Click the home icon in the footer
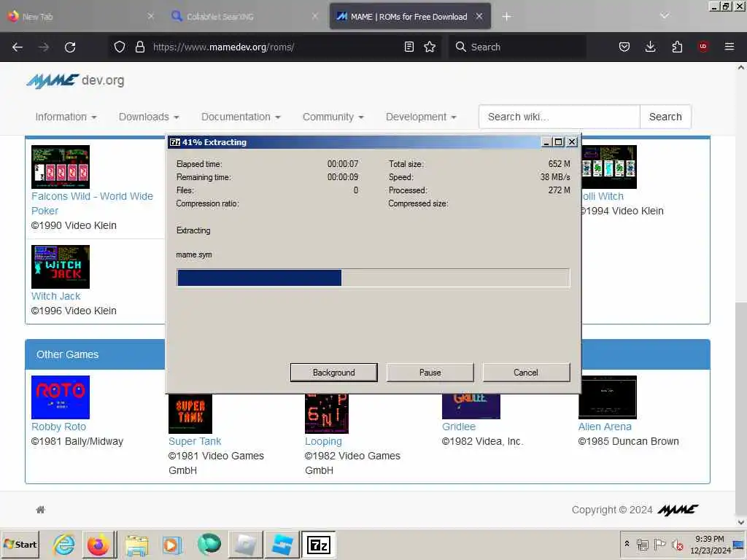Screen dimensions: 747x560 click(41, 510)
